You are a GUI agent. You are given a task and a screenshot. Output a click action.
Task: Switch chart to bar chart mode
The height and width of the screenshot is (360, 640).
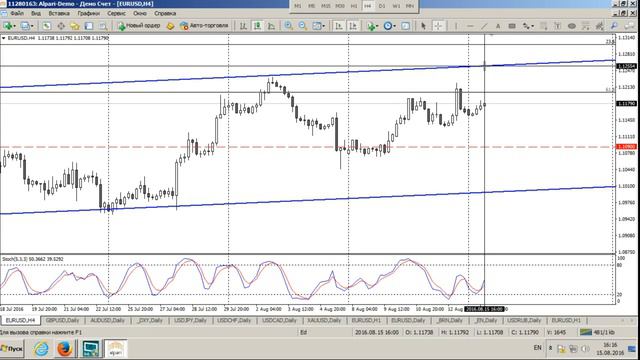click(x=243, y=26)
